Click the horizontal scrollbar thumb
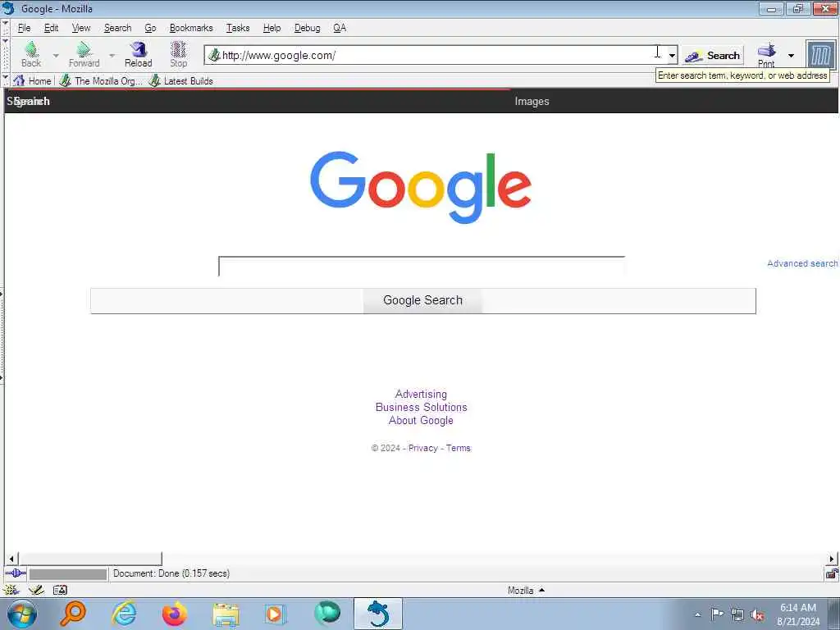This screenshot has width=840, height=630. [x=90, y=559]
